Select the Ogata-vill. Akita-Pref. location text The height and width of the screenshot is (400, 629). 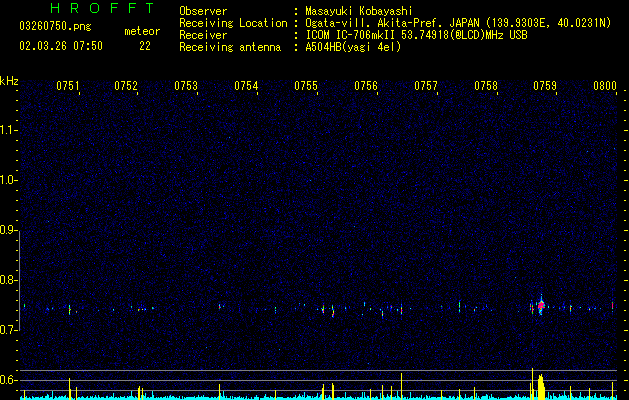[x=458, y=23]
